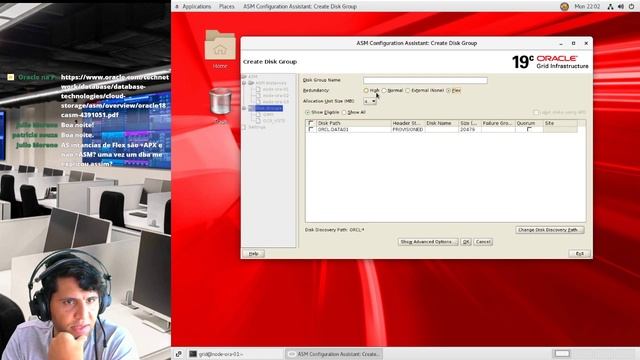Click Show Advanced Options button

pos(428,242)
